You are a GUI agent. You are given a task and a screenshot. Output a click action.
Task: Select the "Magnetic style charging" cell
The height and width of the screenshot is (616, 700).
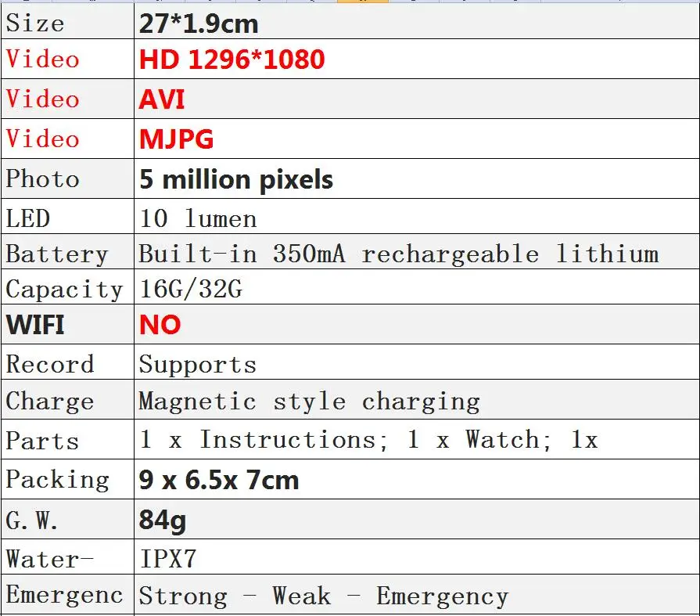point(417,399)
